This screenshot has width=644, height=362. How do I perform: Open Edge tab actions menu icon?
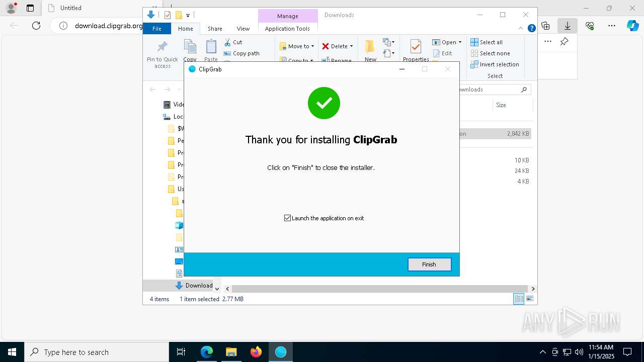[x=30, y=8]
